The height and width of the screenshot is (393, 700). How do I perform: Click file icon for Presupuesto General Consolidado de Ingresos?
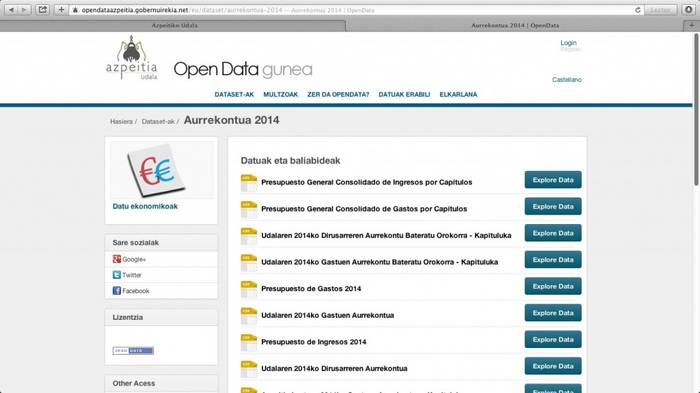click(249, 183)
